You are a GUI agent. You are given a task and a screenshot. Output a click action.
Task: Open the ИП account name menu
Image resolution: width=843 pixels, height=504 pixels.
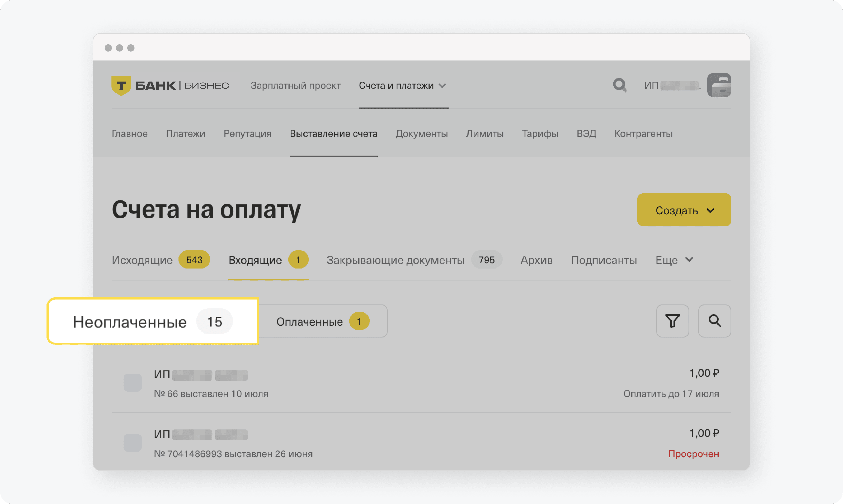(x=673, y=85)
